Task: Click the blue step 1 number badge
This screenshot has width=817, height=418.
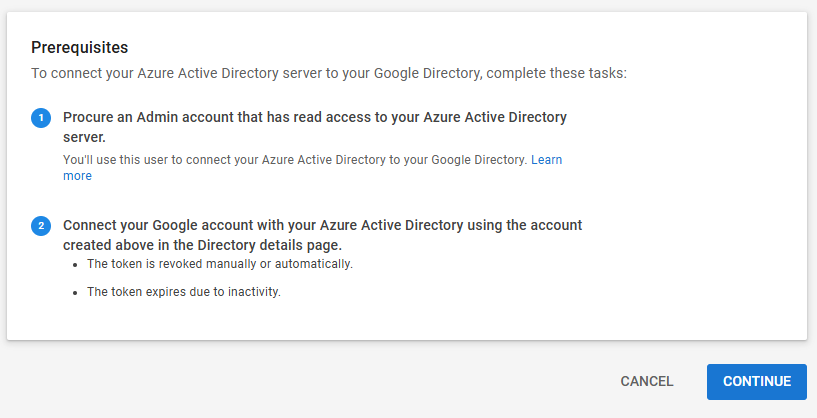Action: click(x=41, y=118)
